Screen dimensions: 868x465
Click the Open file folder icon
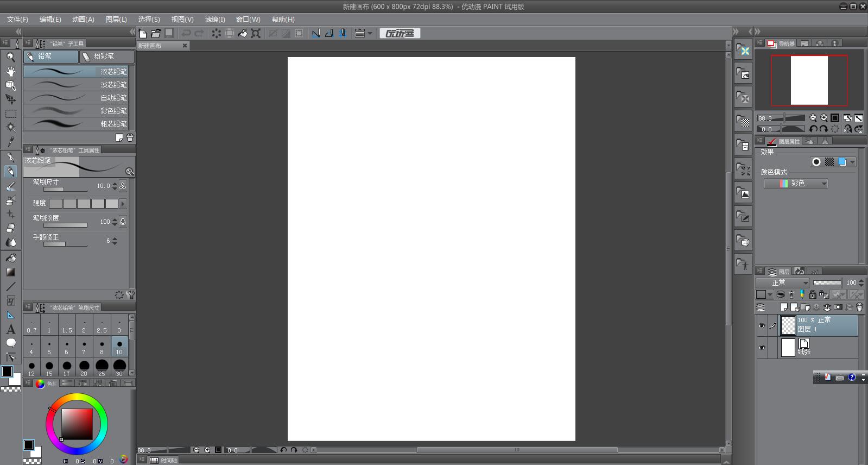pos(156,33)
